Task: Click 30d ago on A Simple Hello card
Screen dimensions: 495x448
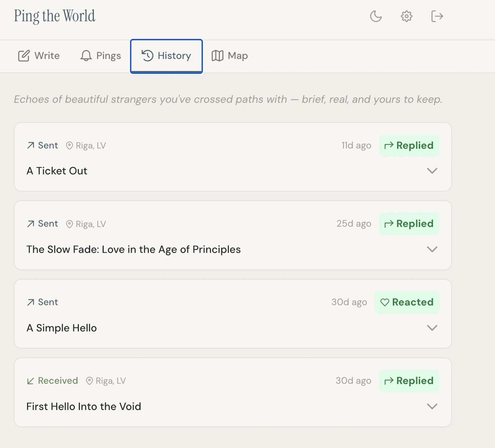Action: [349, 302]
